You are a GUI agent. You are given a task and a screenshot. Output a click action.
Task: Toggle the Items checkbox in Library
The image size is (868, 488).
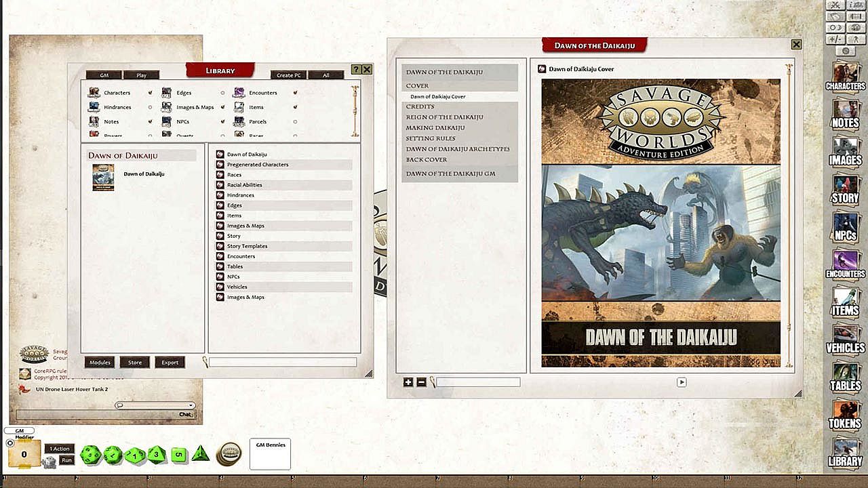[295, 107]
